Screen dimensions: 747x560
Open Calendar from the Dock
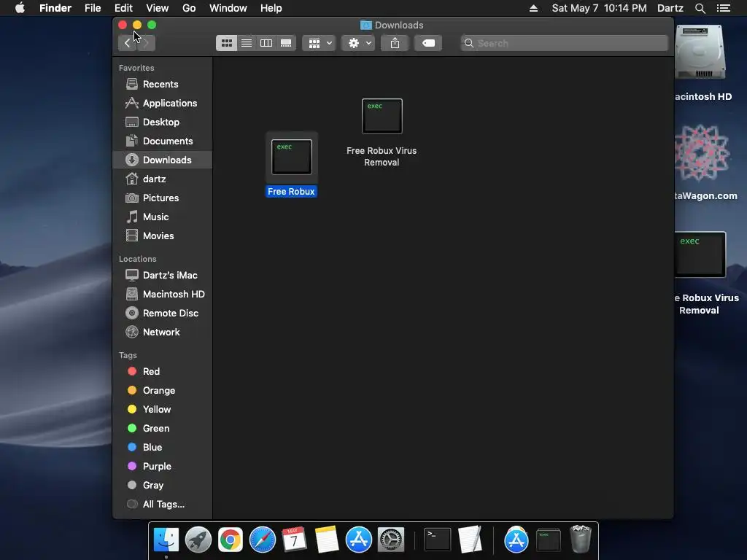pyautogui.click(x=295, y=540)
